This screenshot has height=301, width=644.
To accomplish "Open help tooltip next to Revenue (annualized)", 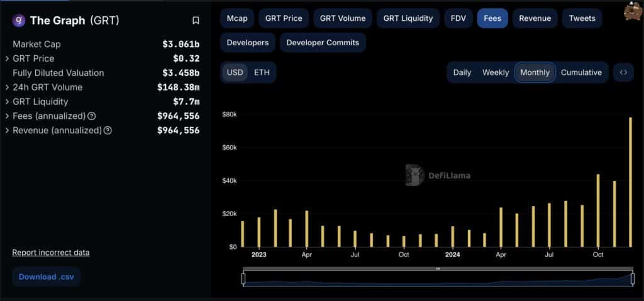I will [x=108, y=131].
